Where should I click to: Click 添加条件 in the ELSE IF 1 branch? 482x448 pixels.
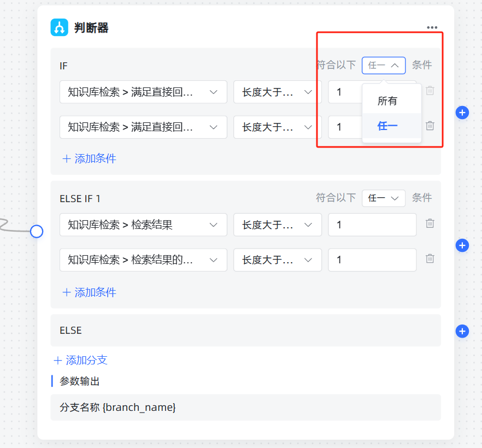90,292
